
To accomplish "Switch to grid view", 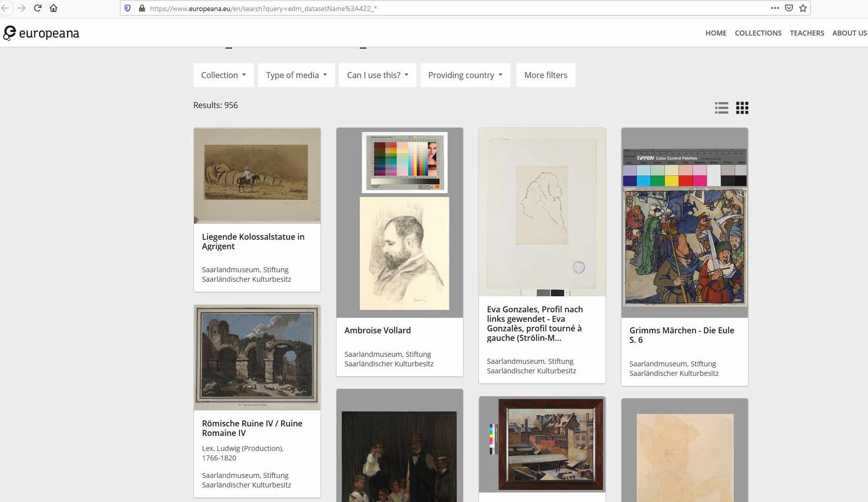I will pos(742,108).
